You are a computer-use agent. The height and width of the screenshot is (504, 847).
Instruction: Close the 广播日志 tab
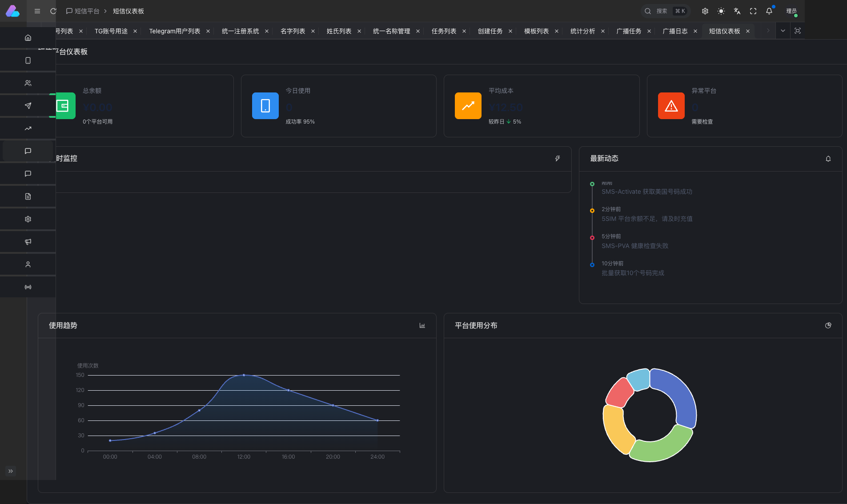point(695,31)
